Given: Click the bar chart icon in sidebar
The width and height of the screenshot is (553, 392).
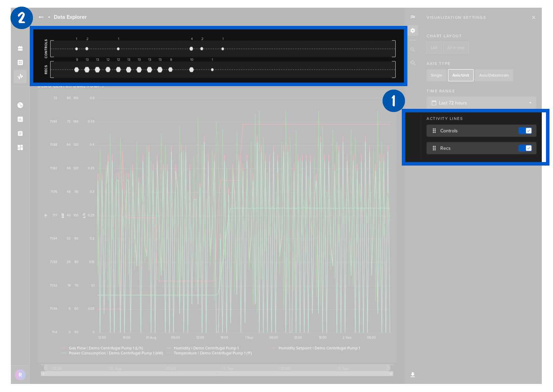Looking at the screenshot, I should 20,119.
